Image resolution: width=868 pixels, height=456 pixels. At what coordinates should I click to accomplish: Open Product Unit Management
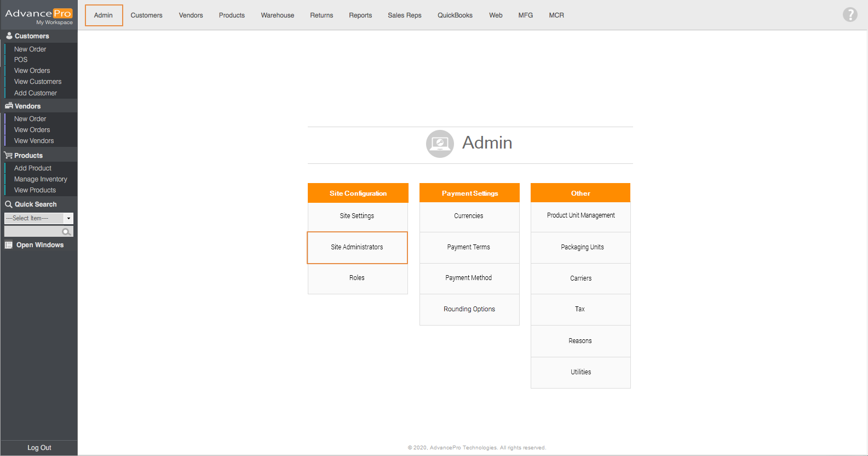(x=580, y=215)
